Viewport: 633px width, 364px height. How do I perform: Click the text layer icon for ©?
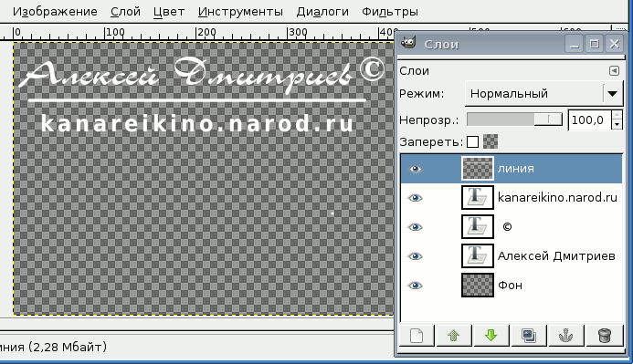coord(477,226)
